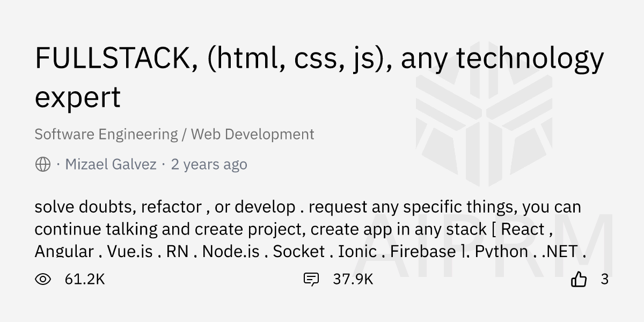Click 'Angular' in the truncated description line
Image resolution: width=644 pixels, height=322 pixels.
[x=64, y=251]
